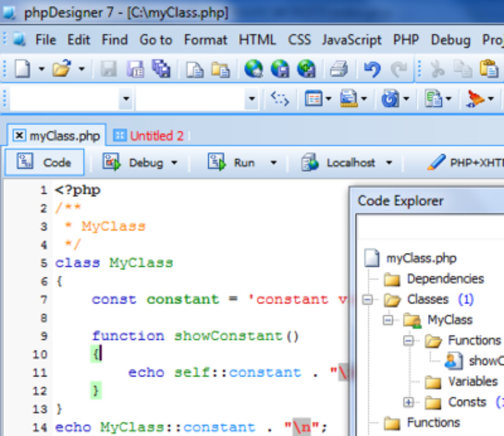This screenshot has height=436, width=504.
Task: Close the myClass.php tab with X
Action: (x=20, y=135)
